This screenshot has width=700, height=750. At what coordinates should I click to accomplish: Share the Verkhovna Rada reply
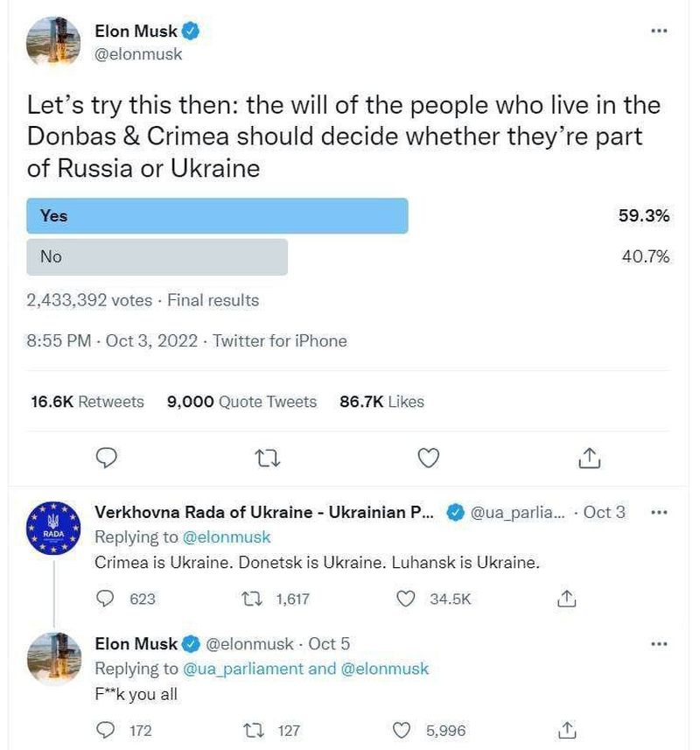click(x=566, y=599)
